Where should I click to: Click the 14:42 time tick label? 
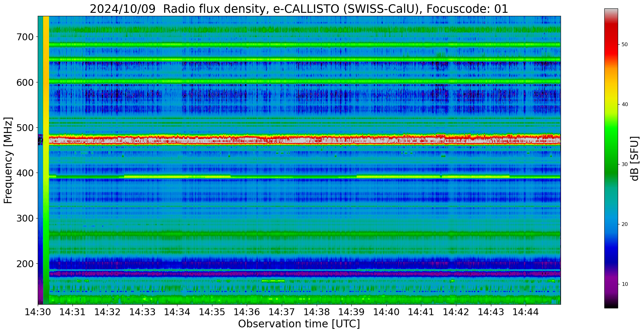click(456, 312)
